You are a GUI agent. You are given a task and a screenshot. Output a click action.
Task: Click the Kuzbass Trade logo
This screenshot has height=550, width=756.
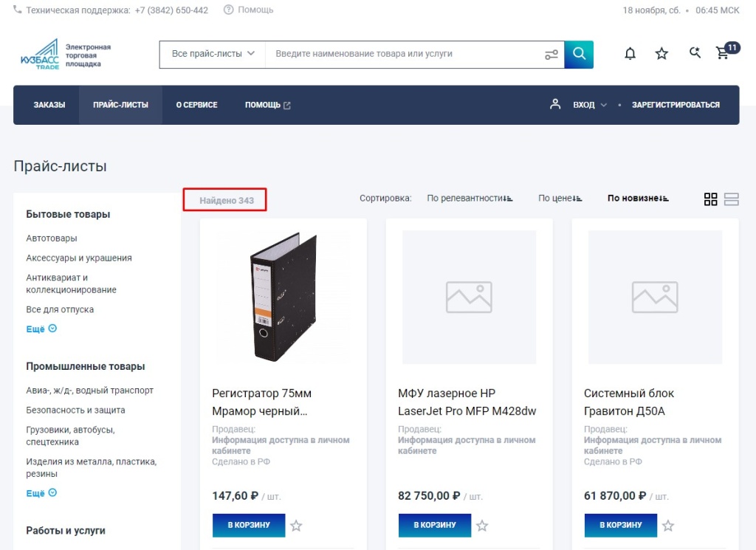click(66, 55)
